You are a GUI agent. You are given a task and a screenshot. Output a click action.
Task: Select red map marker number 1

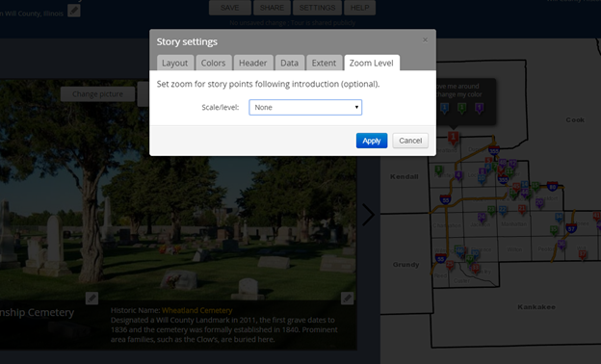coord(453,137)
